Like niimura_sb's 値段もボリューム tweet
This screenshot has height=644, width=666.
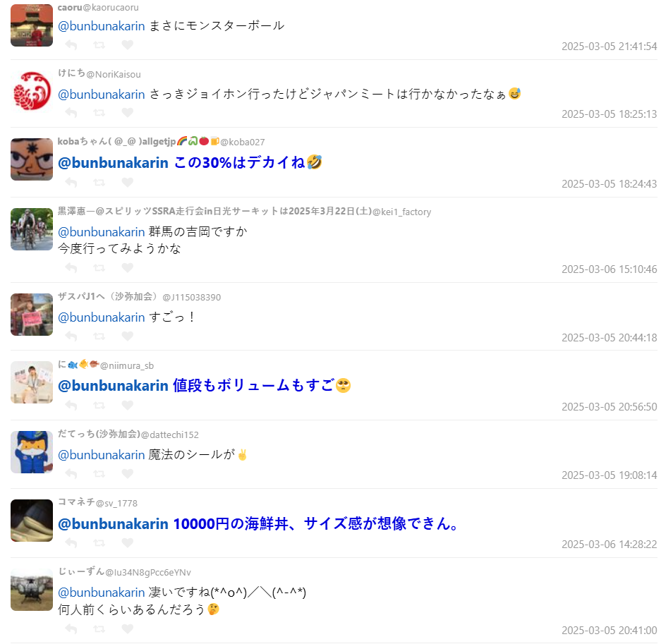click(128, 406)
